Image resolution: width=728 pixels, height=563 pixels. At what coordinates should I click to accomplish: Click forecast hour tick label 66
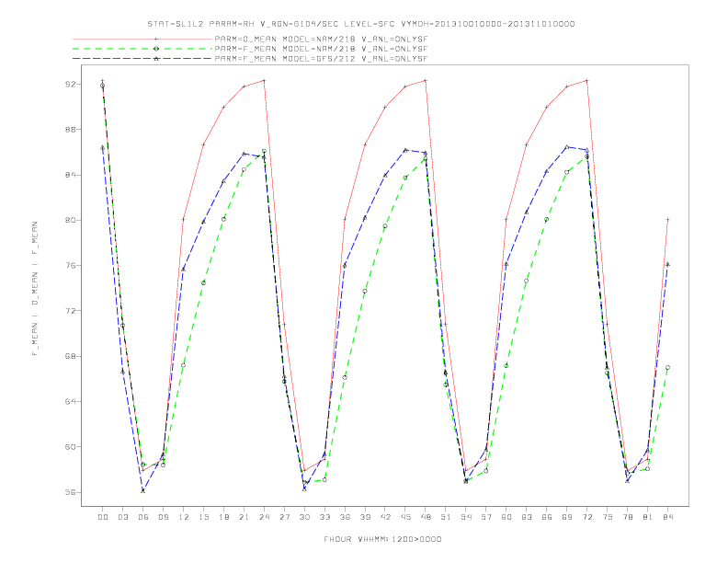click(x=547, y=517)
